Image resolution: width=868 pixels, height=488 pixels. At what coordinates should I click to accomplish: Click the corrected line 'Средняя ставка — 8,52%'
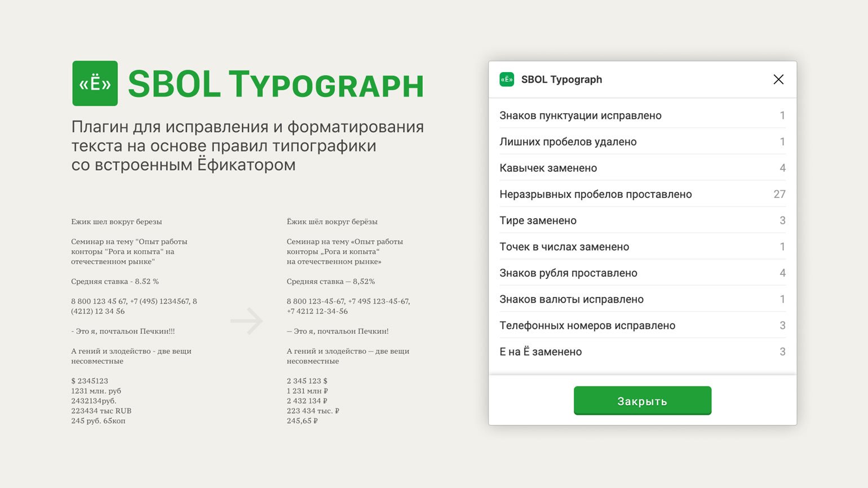[x=331, y=281]
